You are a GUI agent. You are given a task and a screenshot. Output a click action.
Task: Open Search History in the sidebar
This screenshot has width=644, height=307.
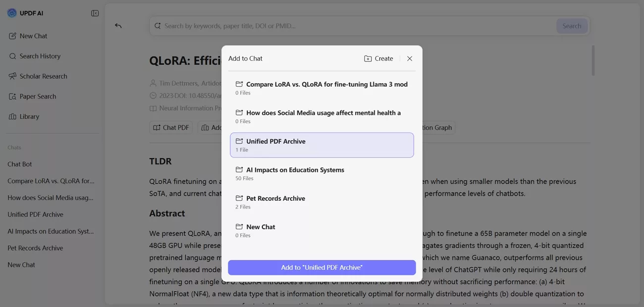tap(40, 56)
